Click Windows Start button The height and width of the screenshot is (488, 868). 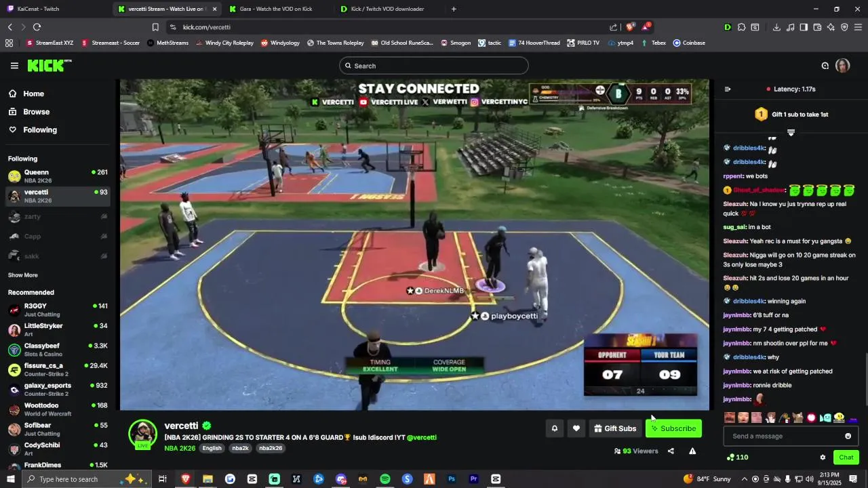coord(11,479)
